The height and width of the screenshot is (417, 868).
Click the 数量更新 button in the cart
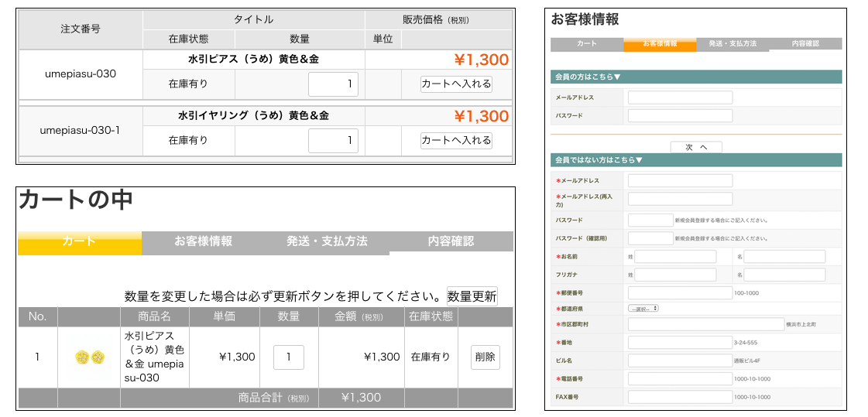point(472,296)
